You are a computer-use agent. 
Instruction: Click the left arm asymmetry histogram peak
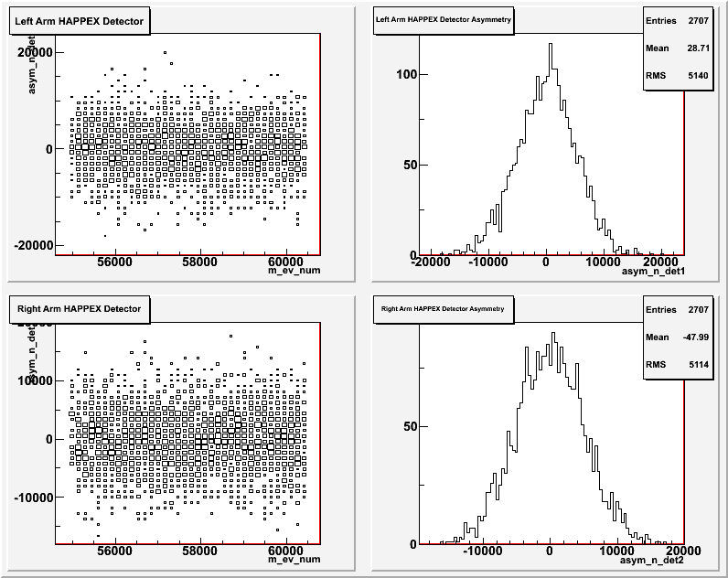(x=551, y=45)
